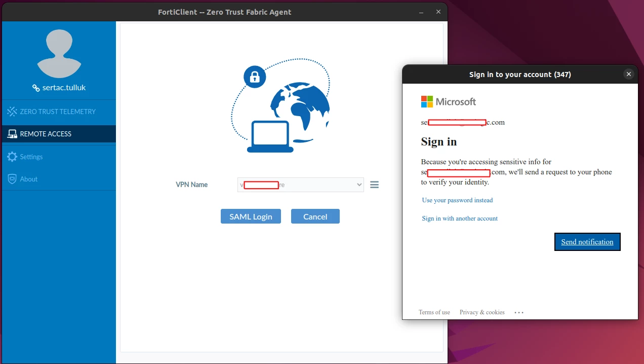Close the FortiClient window
This screenshot has height=364, width=644.
(438, 12)
